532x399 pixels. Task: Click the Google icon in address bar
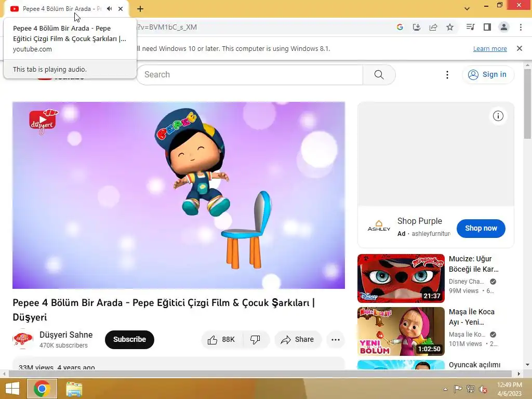pyautogui.click(x=400, y=27)
